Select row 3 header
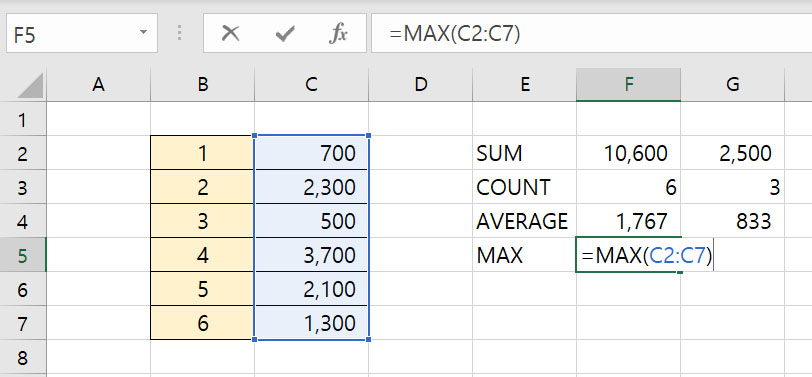Image resolution: width=812 pixels, height=377 pixels. pyautogui.click(x=23, y=187)
